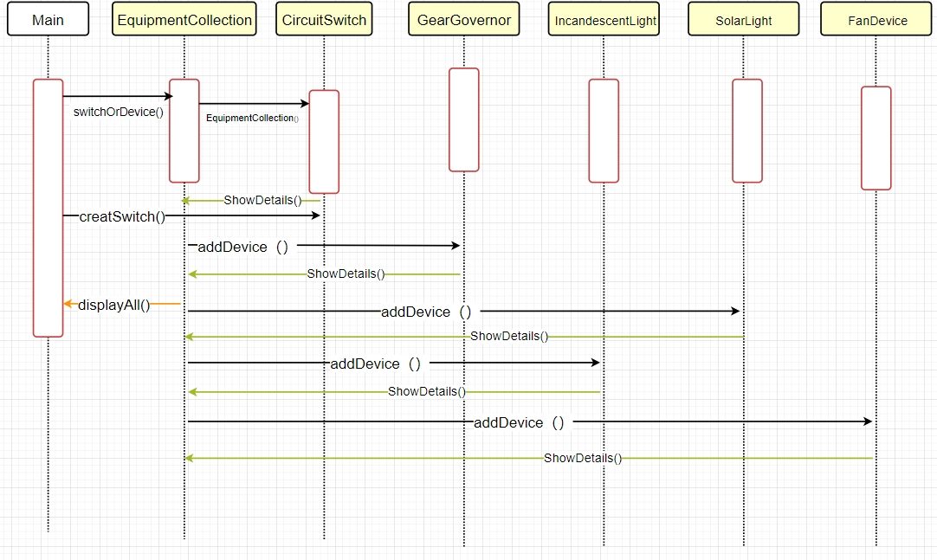
Task: Select the CircuitSwitch activation bar
Action: tap(324, 141)
